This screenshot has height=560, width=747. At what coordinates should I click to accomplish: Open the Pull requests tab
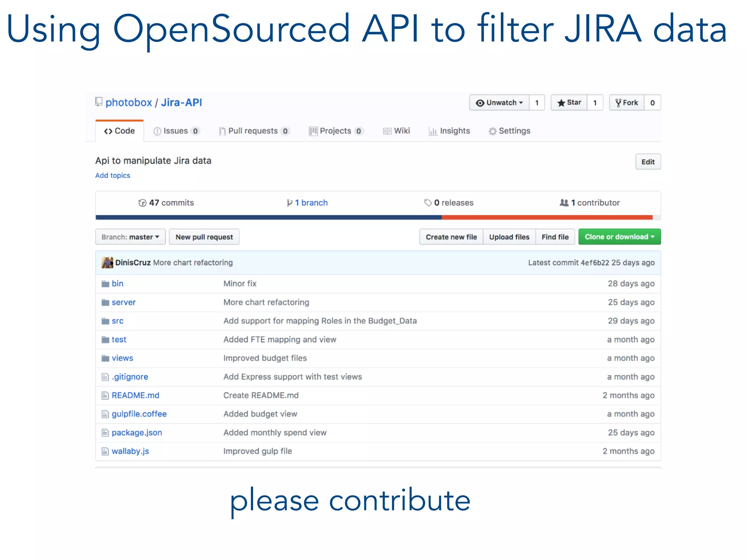pos(254,131)
